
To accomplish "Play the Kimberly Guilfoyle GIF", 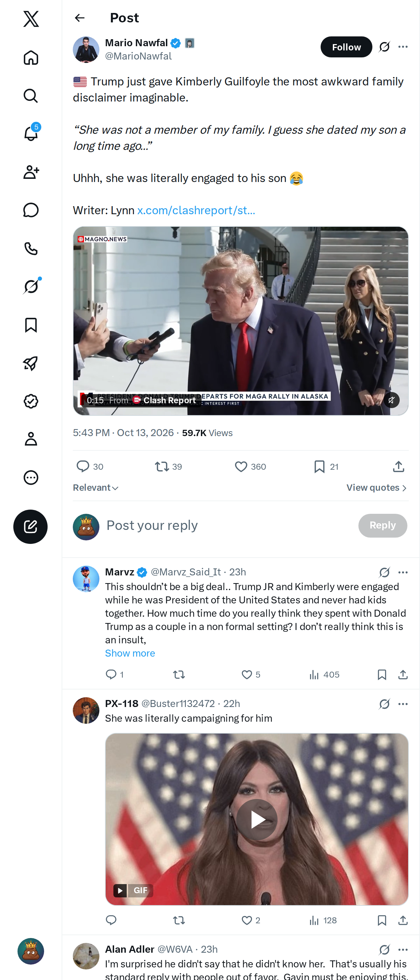I will pyautogui.click(x=257, y=819).
